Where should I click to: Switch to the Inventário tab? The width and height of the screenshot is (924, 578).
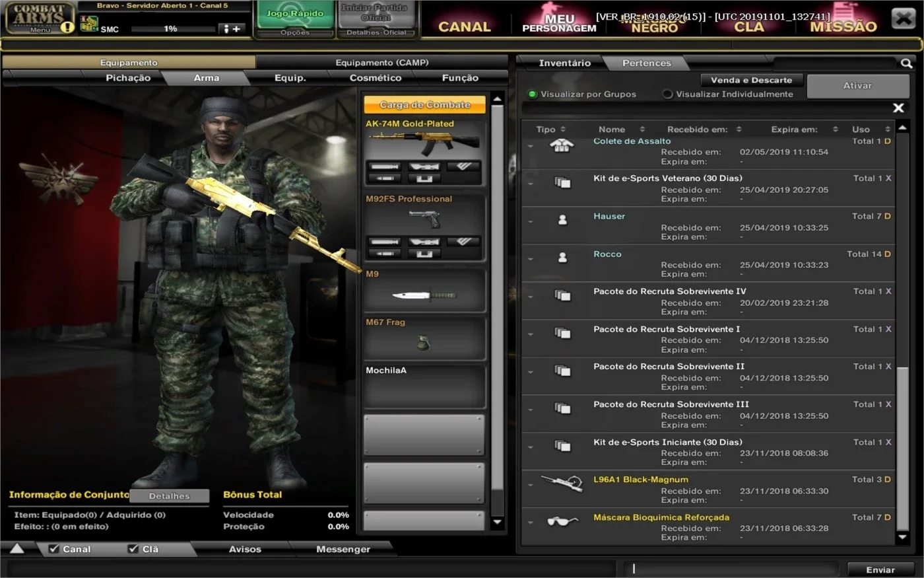pos(564,63)
